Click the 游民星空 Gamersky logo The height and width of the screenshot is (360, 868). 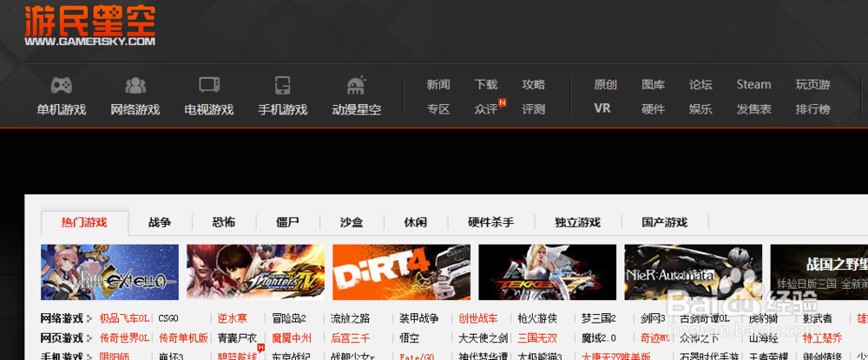tap(89, 25)
